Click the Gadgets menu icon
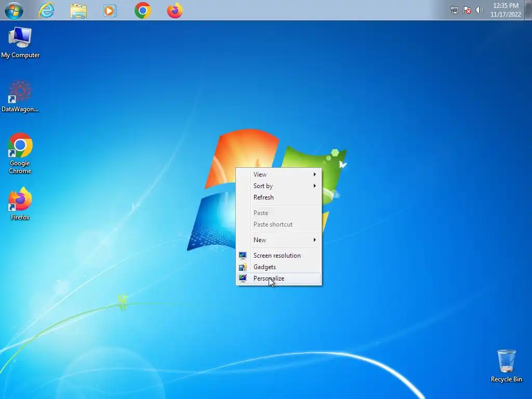The height and width of the screenshot is (399, 532). point(243,267)
